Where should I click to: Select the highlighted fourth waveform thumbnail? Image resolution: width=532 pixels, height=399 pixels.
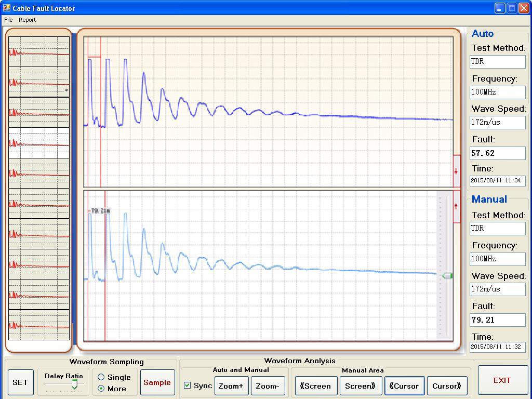39,143
